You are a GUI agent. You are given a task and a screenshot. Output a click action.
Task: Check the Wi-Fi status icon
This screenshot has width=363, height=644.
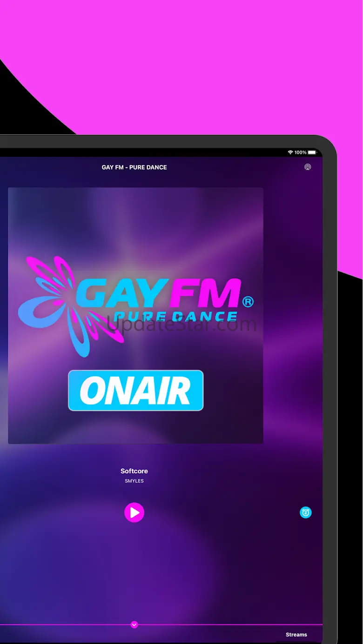point(290,153)
